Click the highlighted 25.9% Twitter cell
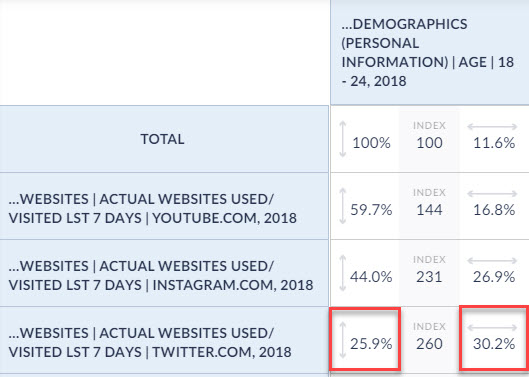This screenshot has width=529, height=377. (365, 338)
